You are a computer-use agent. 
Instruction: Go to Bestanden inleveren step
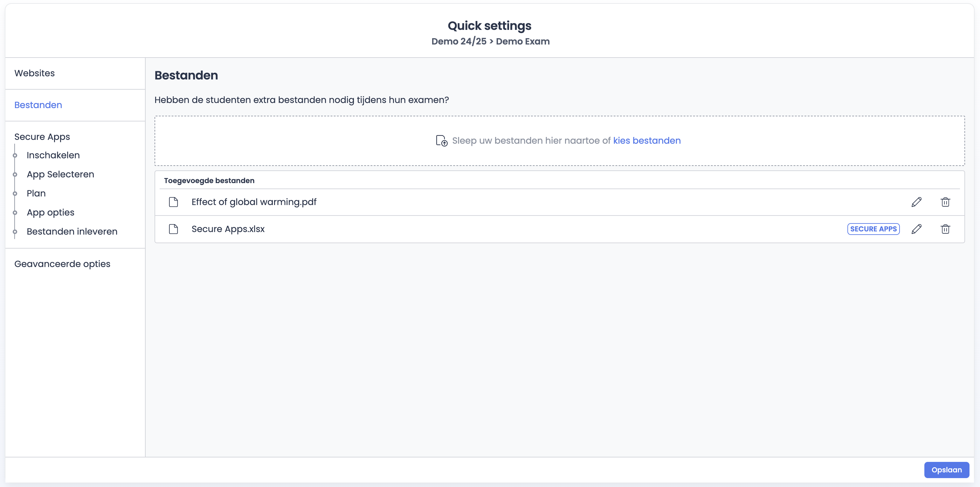pos(72,231)
